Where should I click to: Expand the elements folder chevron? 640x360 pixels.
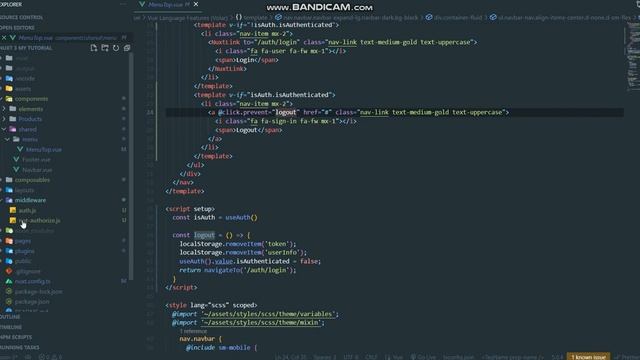(x=4, y=109)
